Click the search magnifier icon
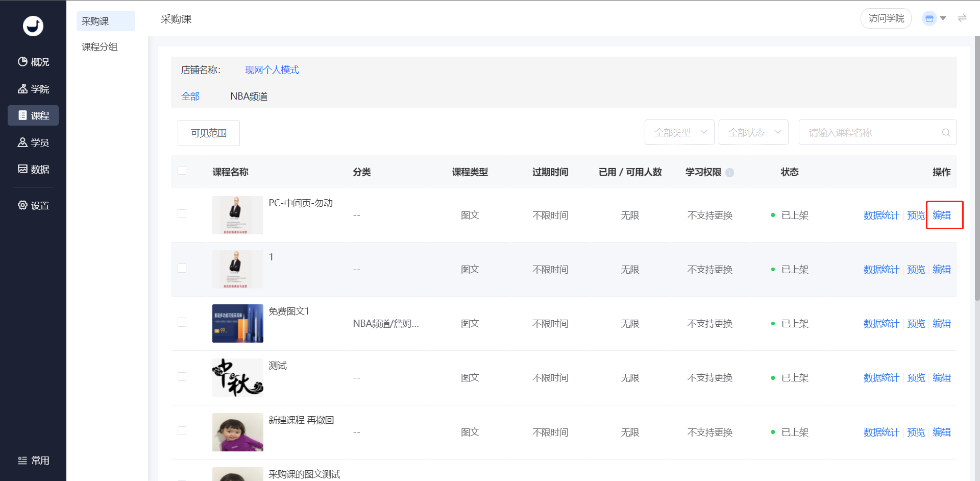 click(x=946, y=133)
